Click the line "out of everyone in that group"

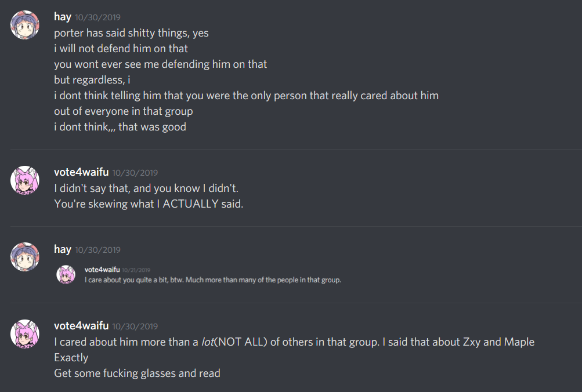(123, 111)
